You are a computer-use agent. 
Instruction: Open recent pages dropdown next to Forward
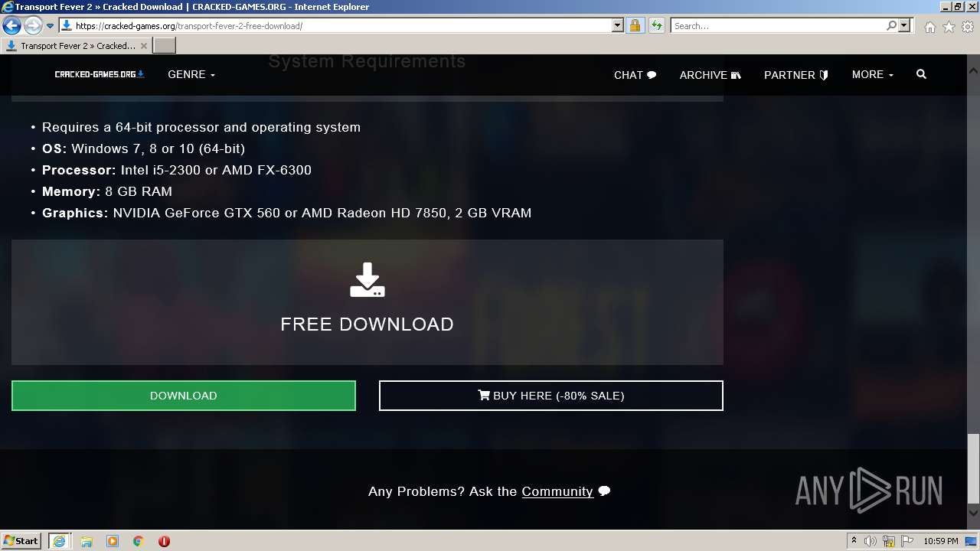point(50,26)
